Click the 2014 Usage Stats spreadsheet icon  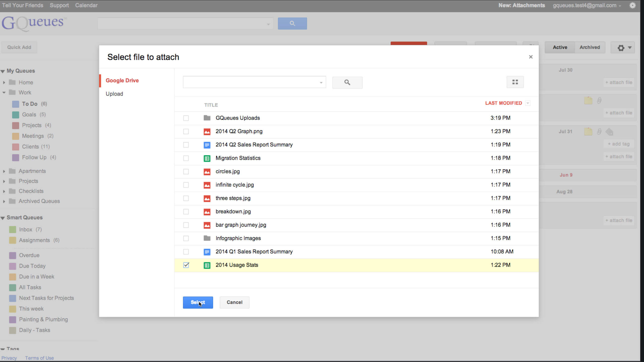pyautogui.click(x=207, y=265)
